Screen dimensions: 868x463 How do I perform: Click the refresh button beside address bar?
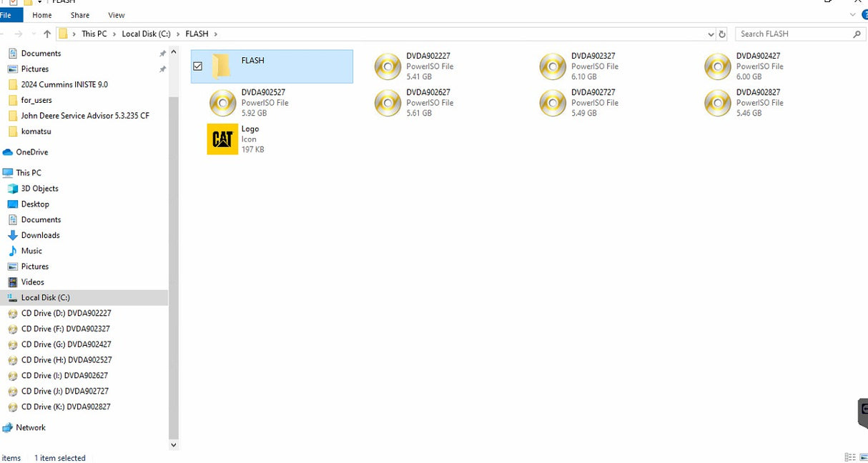point(722,34)
